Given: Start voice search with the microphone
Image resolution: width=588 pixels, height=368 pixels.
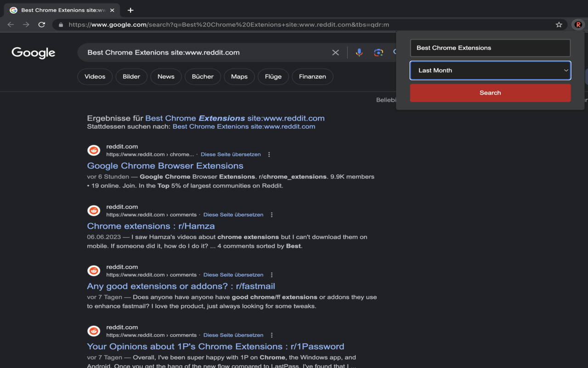Looking at the screenshot, I should [359, 52].
